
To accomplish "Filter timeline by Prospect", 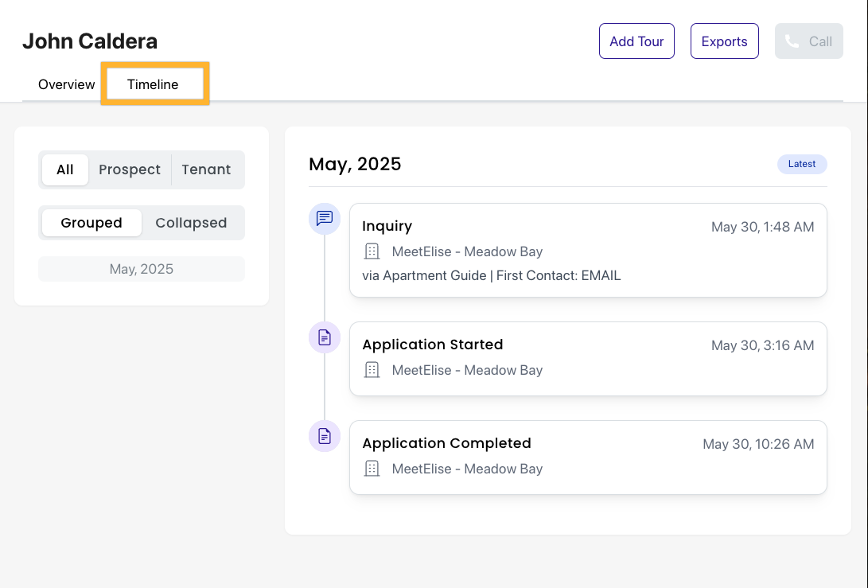I will pyautogui.click(x=130, y=169).
